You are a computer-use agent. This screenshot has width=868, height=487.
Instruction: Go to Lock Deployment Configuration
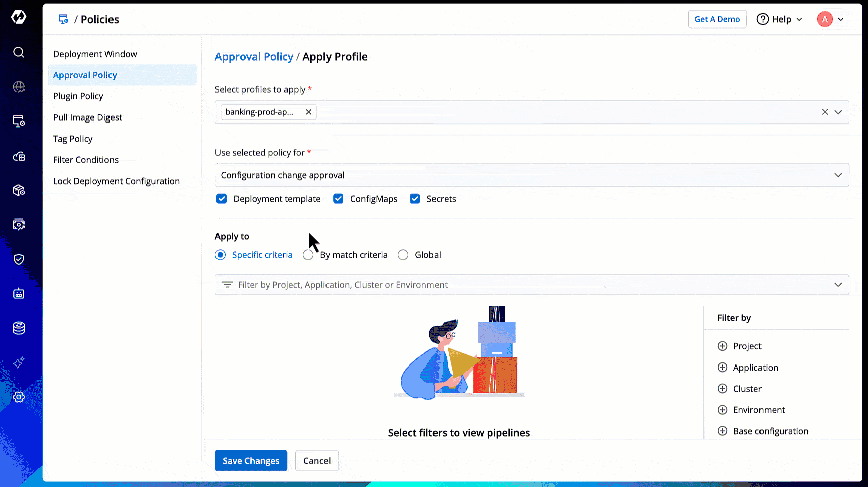117,181
